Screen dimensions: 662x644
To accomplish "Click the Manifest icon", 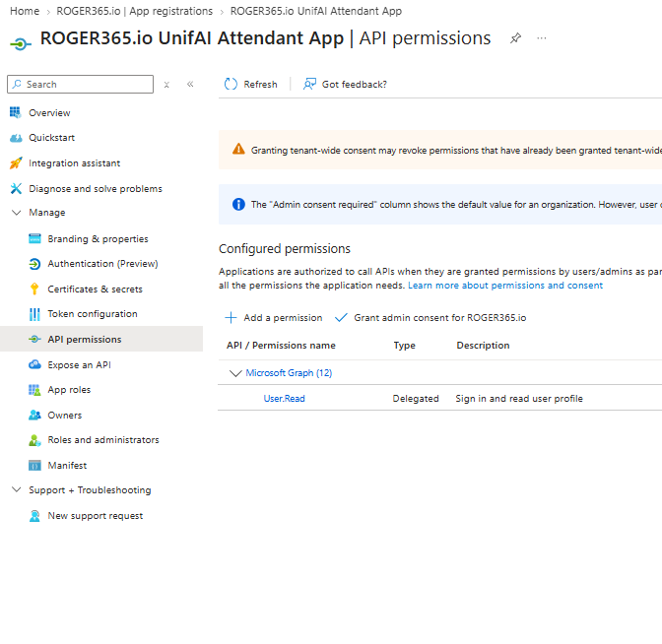I will [x=34, y=465].
